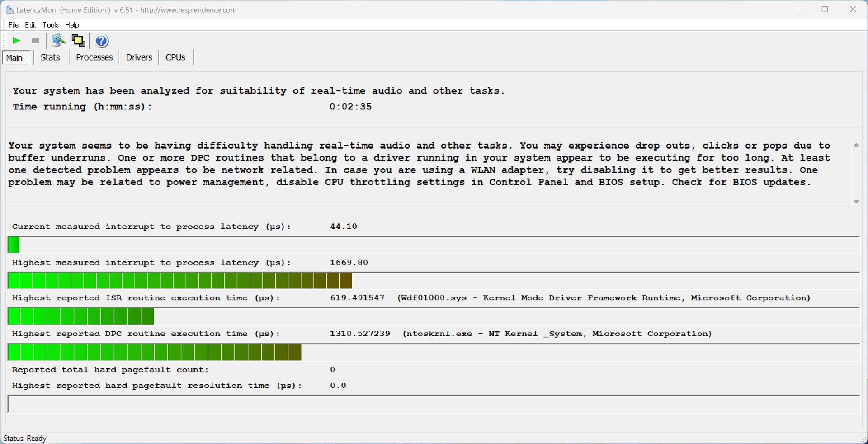Click the highest ISR routine execution time bar
868x444 pixels.
click(434, 316)
